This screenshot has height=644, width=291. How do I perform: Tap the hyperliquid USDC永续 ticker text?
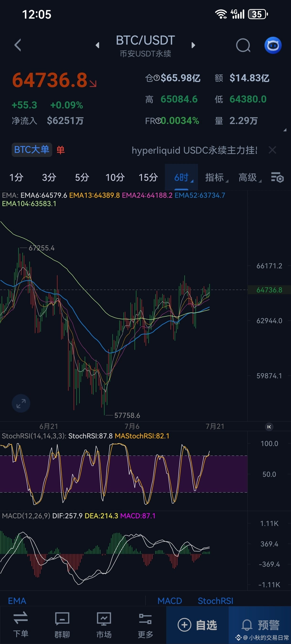pos(194,150)
